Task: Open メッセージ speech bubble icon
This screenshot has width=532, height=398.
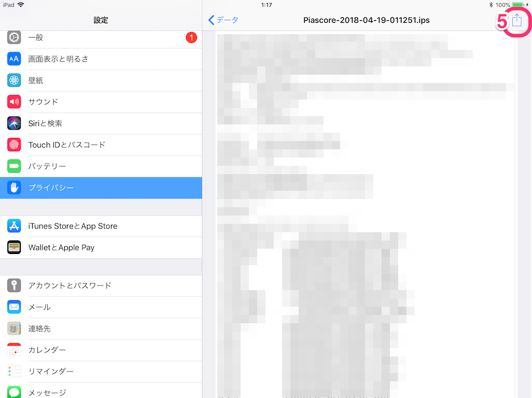Action: (14, 392)
